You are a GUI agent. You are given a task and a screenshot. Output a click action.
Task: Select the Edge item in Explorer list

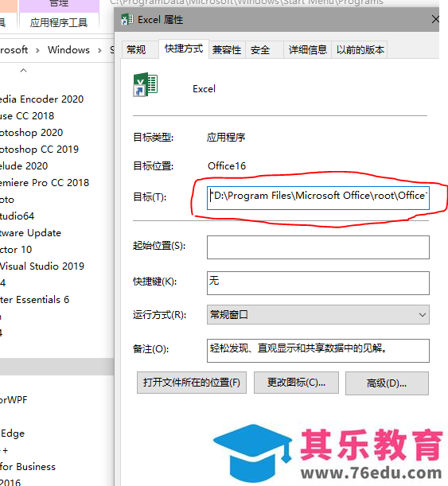pyautogui.click(x=13, y=434)
